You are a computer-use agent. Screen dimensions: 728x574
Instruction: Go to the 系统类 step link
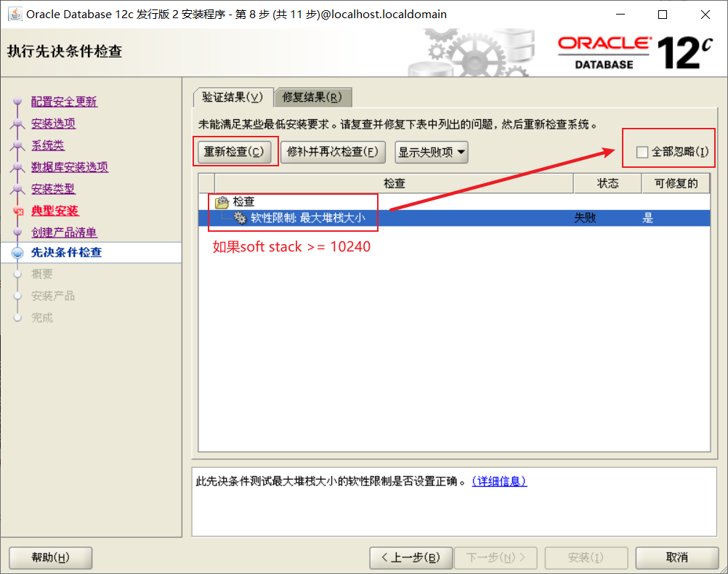tap(48, 145)
